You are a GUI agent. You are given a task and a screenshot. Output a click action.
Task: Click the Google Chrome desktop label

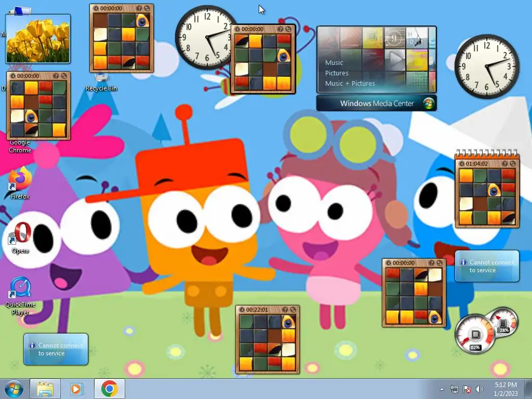point(20,146)
